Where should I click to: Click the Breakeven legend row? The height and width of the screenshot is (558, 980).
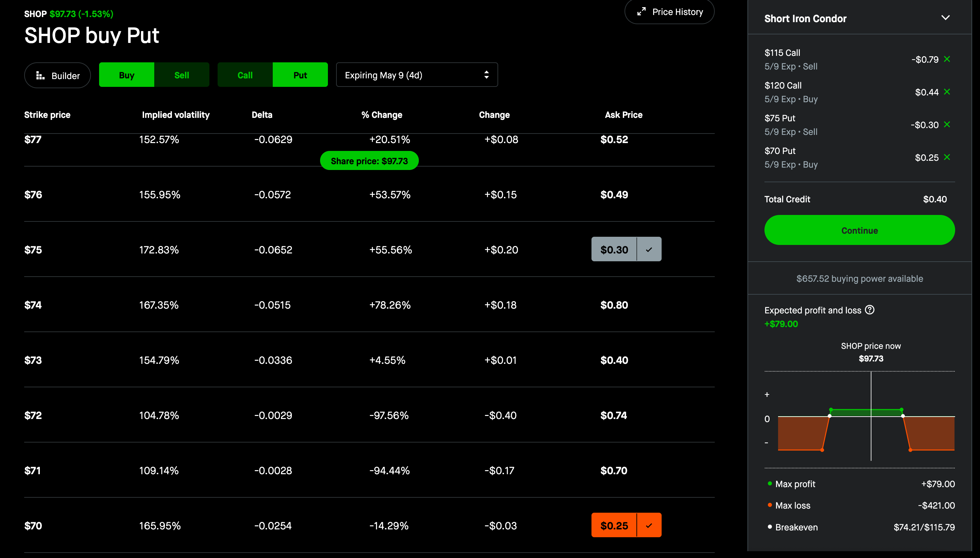click(859, 527)
